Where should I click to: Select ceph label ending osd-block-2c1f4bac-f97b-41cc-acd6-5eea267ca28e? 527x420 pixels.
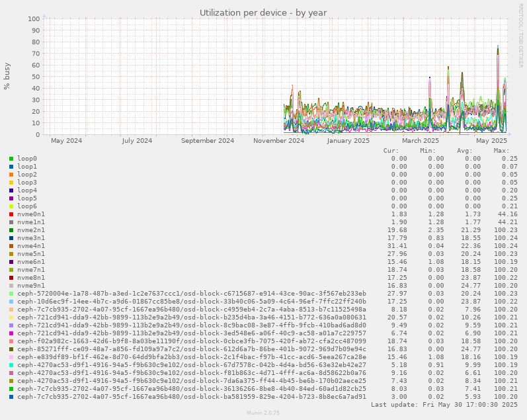pos(192,357)
